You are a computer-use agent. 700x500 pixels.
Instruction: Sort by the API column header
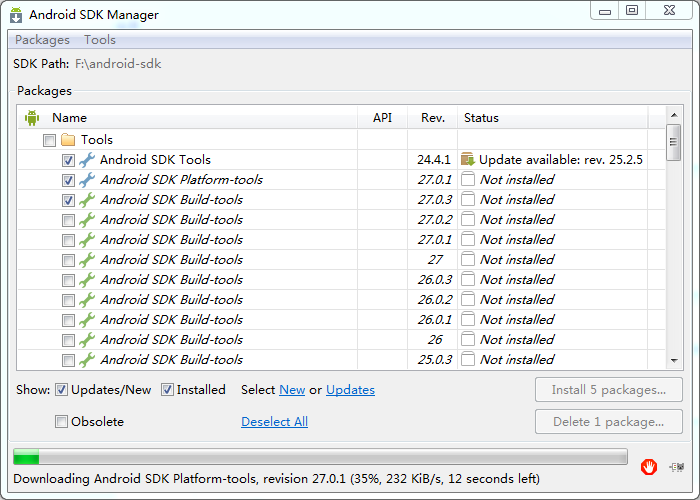point(382,118)
